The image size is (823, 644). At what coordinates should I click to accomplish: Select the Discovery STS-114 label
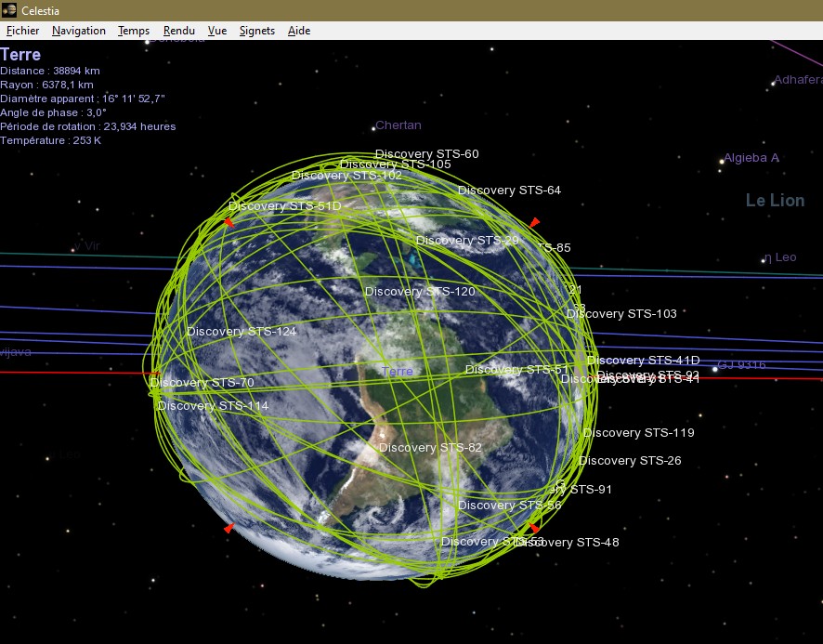pos(213,405)
